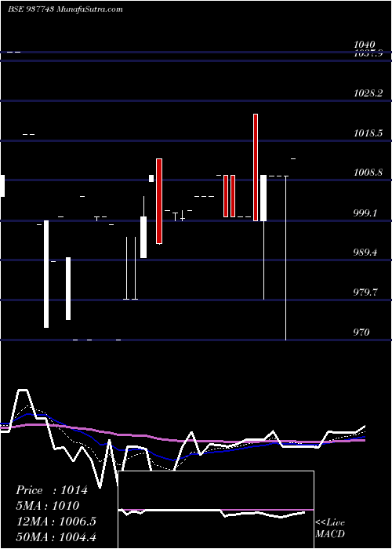Click the 5MA : 1010 readout
This screenshot has height=549, width=392.
coord(48,506)
